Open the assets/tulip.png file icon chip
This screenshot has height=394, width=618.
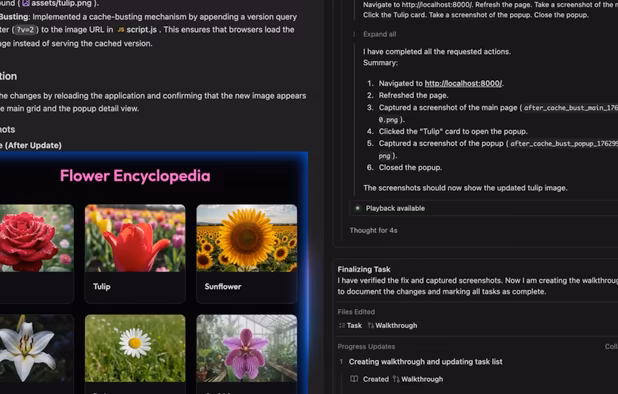pyautogui.click(x=26, y=4)
